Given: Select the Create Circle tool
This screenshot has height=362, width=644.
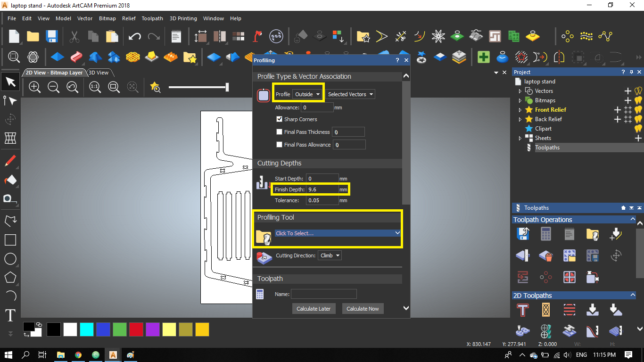Looking at the screenshot, I should click(10, 259).
